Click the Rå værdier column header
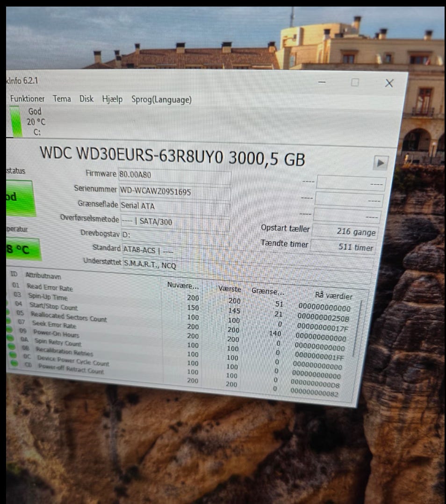The width and height of the screenshot is (446, 504). pyautogui.click(x=333, y=295)
